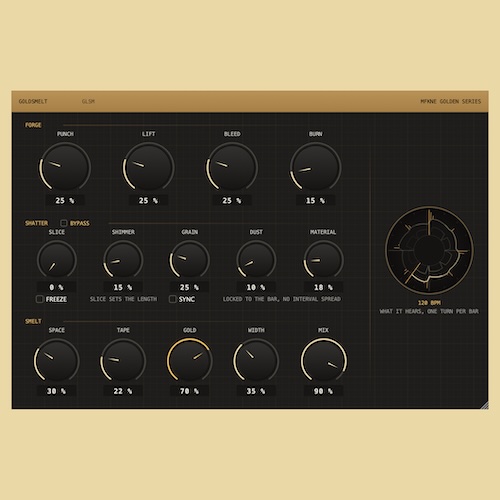
Task: Click the 'SLICE SETS THE LENGTH' hint text
Action: [123, 299]
